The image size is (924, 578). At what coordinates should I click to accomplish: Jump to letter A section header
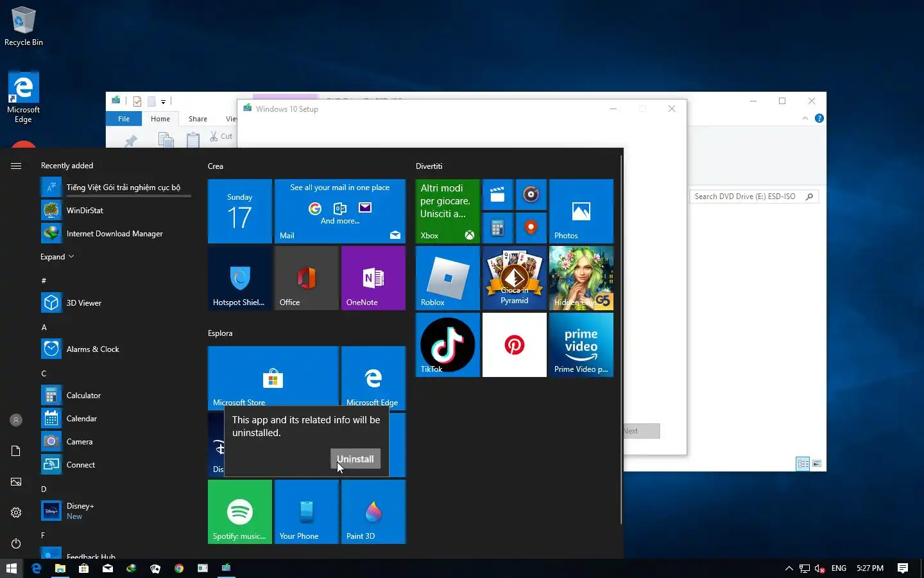(x=44, y=328)
